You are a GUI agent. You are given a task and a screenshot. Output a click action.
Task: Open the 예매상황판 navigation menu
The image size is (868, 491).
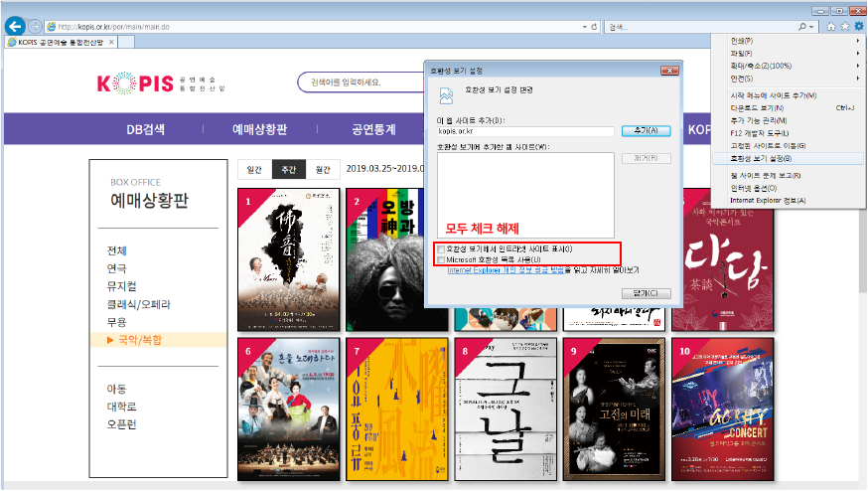pyautogui.click(x=259, y=129)
